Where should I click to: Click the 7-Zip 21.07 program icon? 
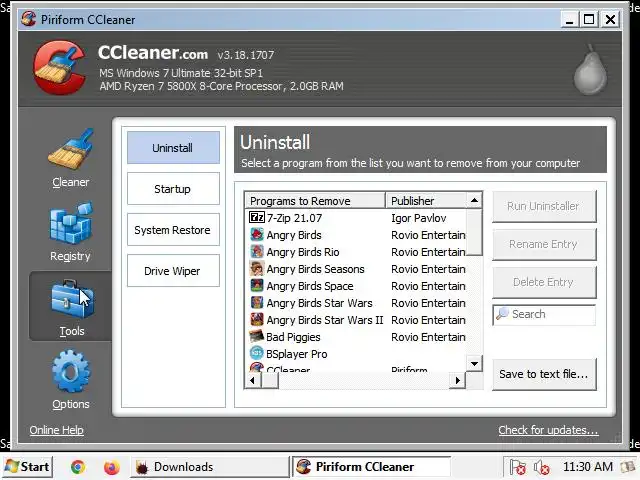(257, 217)
